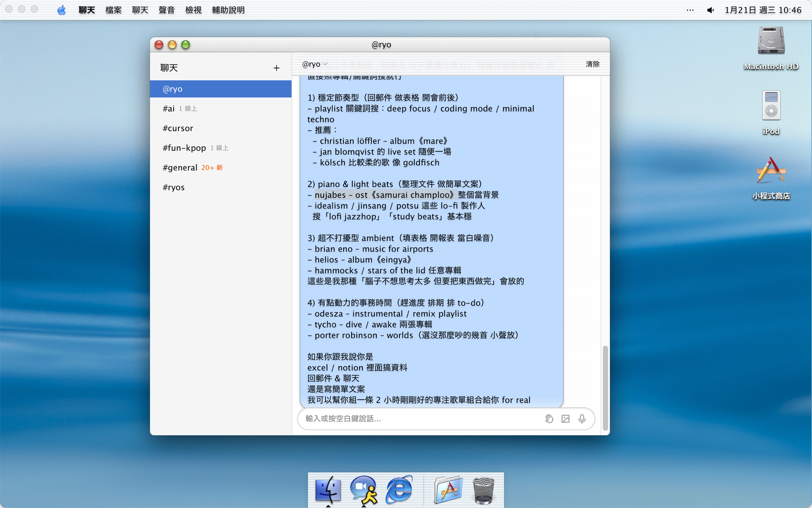Click the message input field
812x508 pixels.
pyautogui.click(x=420, y=419)
